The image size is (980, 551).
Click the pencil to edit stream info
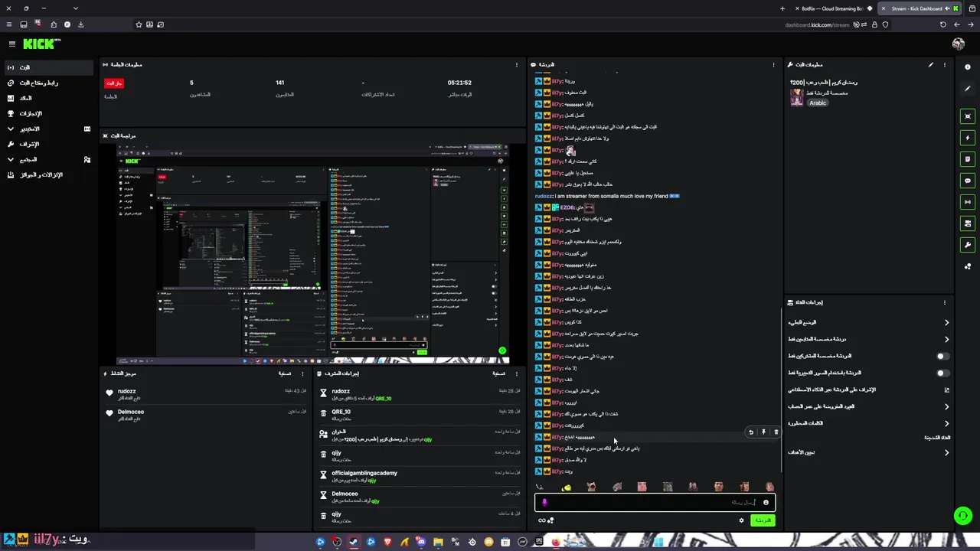click(931, 65)
